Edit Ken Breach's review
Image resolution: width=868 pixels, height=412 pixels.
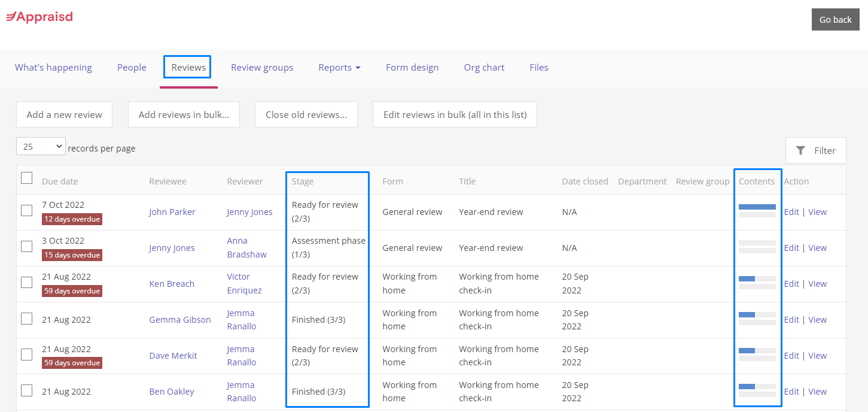791,284
